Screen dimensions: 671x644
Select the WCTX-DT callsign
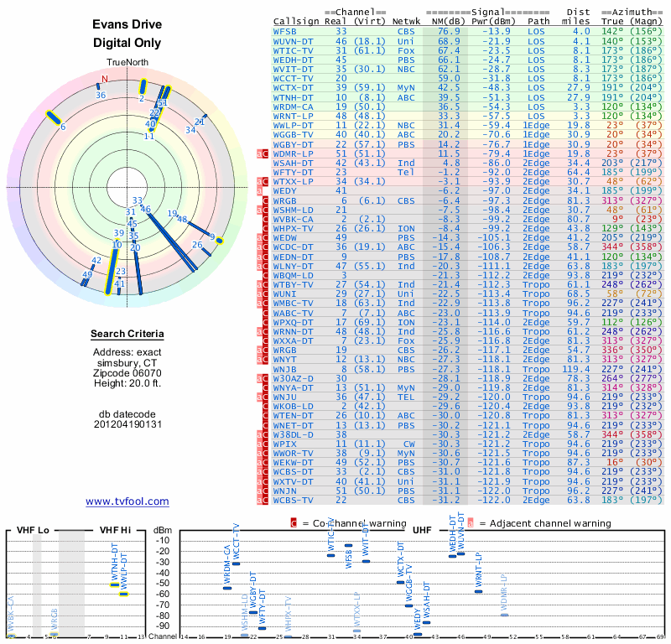[293, 88]
